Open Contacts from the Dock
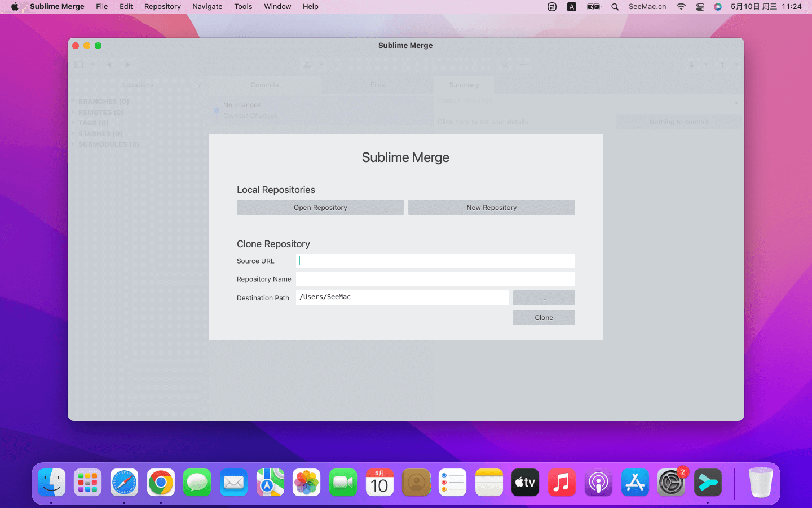812x508 pixels. click(x=416, y=483)
